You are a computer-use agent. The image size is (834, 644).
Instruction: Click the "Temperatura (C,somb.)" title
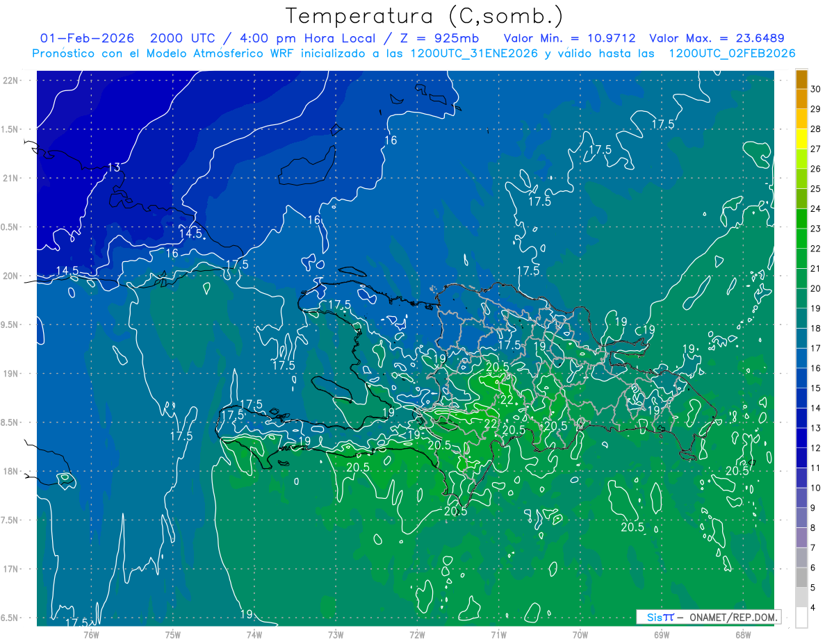coord(425,16)
